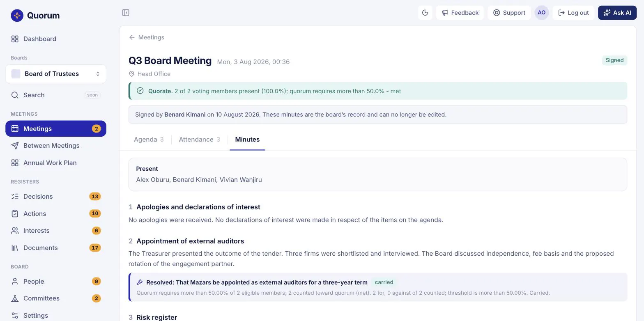Open Between Meetings section
Screen dimensions: 644x321
(x=56, y=146)
